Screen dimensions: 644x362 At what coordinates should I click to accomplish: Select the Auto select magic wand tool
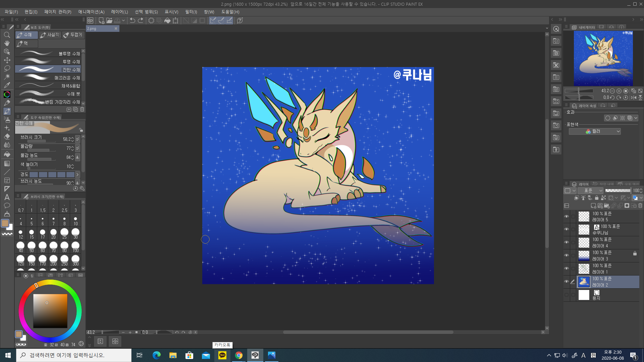click(x=7, y=77)
